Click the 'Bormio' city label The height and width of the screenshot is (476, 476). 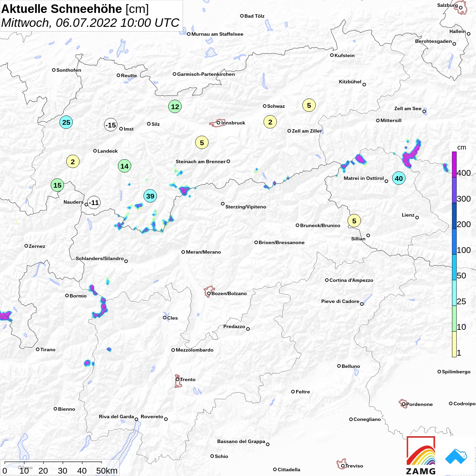pyautogui.click(x=78, y=296)
